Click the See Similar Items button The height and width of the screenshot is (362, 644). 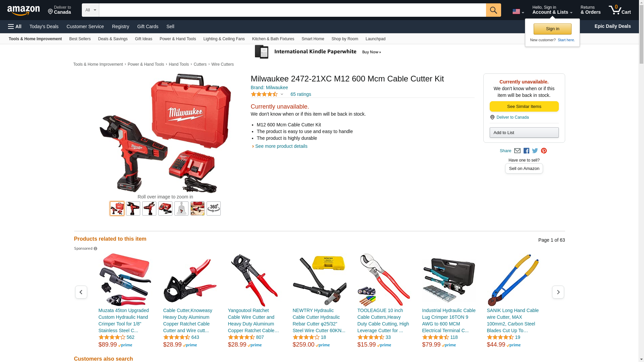point(524,107)
